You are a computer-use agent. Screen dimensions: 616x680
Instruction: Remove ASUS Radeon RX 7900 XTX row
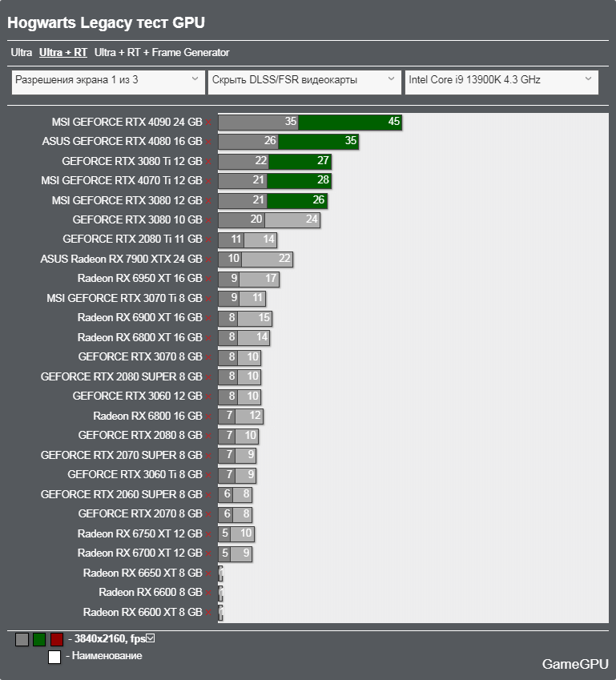(x=208, y=260)
